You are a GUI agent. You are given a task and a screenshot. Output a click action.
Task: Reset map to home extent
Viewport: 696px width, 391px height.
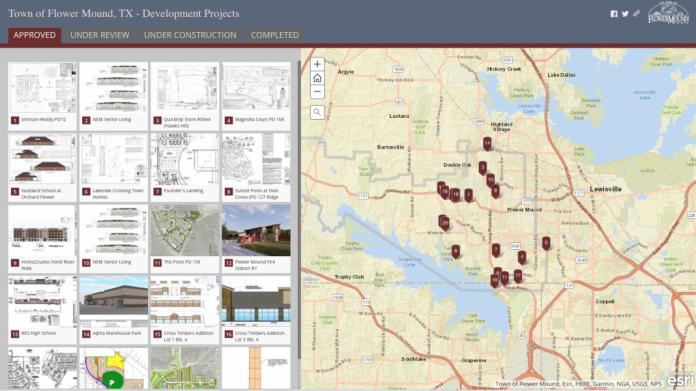coord(317,78)
